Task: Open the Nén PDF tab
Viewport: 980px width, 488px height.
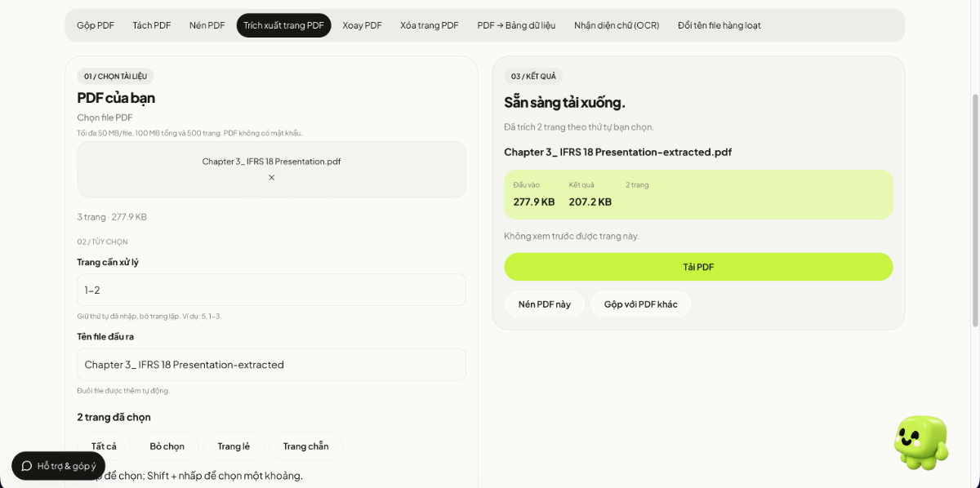Action: (207, 25)
